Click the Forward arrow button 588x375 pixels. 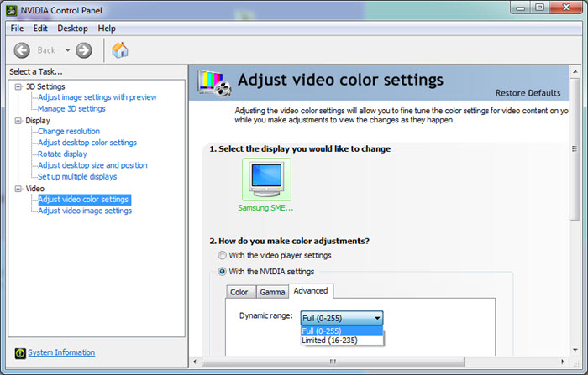pyautogui.click(x=84, y=50)
